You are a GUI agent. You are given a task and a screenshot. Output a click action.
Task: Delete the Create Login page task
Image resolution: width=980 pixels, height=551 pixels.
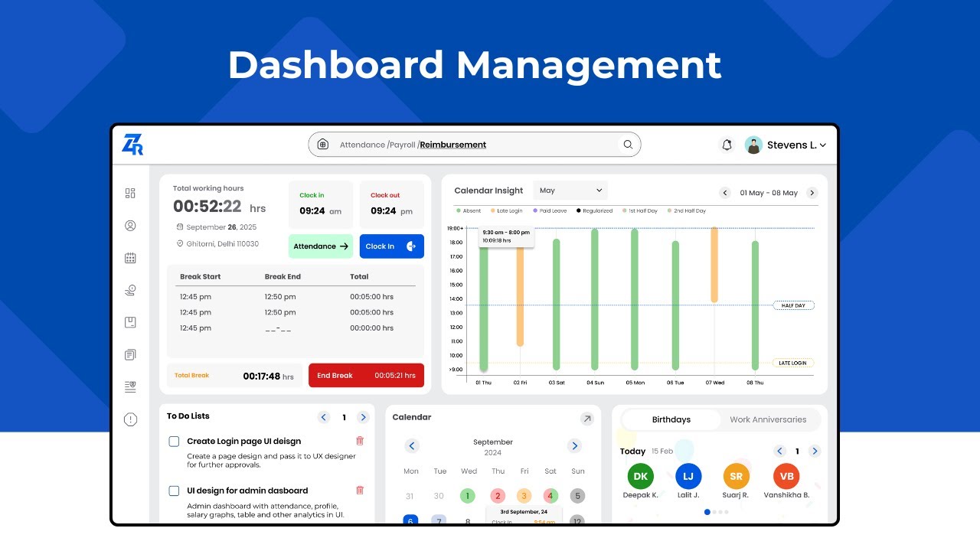[x=360, y=441]
